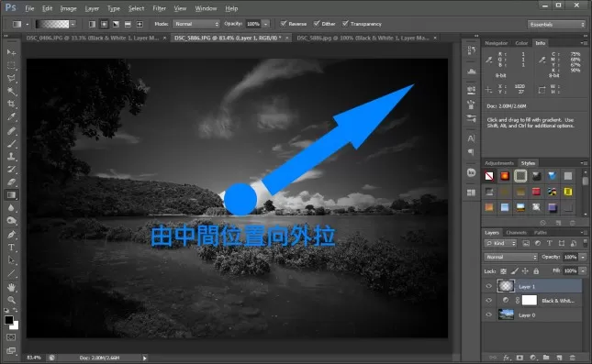This screenshot has height=364, width=592.
Task: Create a new layer icon
Action: 559,358
